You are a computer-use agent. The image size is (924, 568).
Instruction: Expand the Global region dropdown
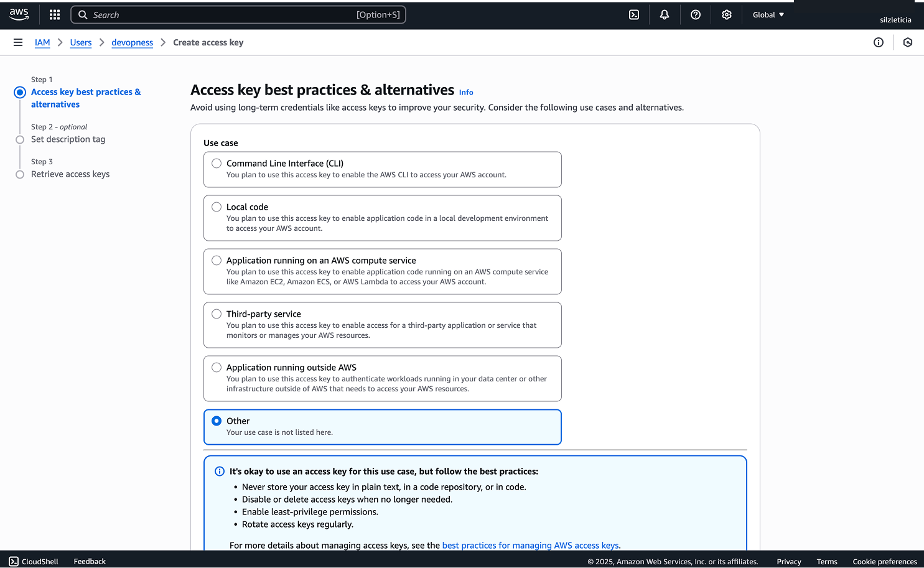768,14
